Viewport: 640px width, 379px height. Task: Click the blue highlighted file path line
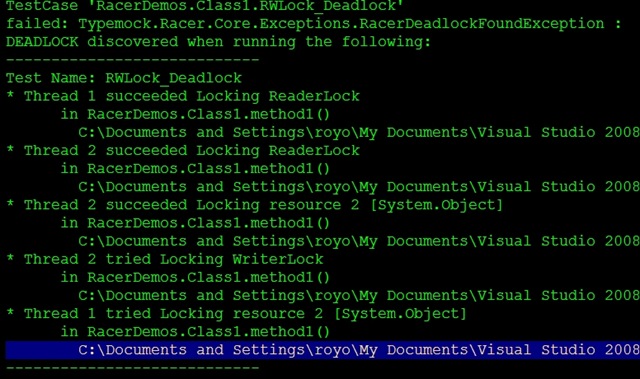pyautogui.click(x=322, y=350)
